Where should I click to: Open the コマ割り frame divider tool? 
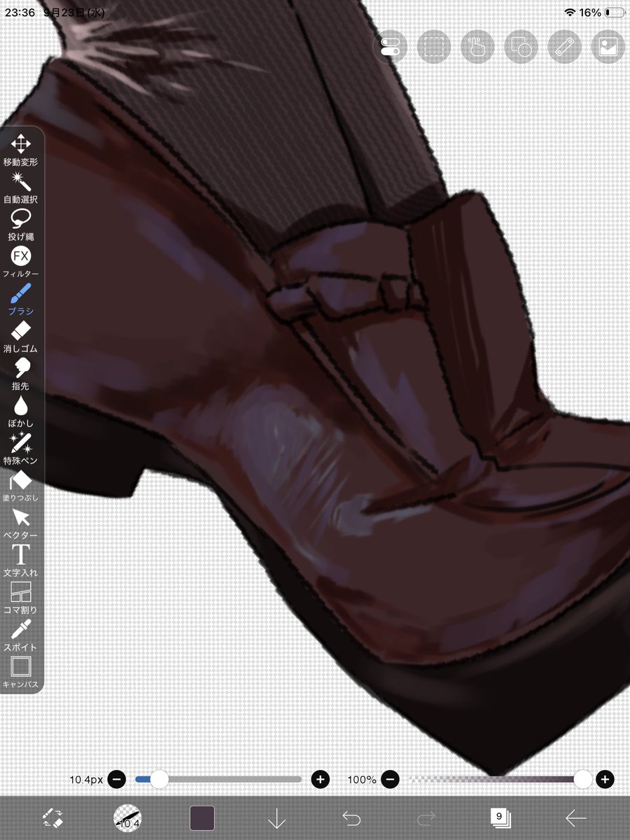(x=21, y=598)
